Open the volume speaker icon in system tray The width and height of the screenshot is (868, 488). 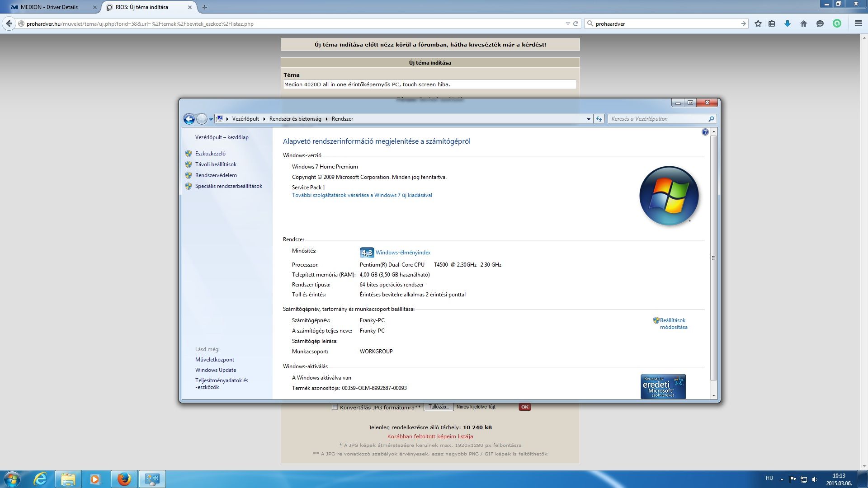click(x=815, y=479)
